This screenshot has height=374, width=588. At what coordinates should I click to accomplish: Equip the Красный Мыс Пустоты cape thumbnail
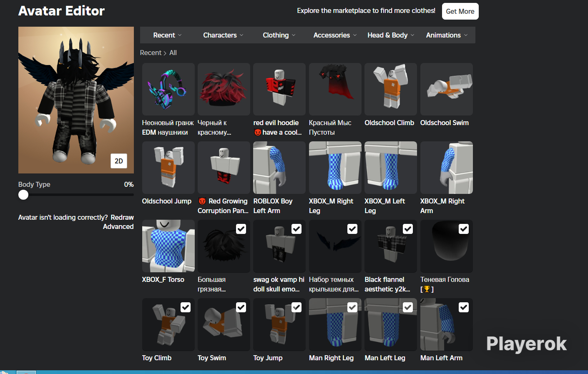point(335,89)
